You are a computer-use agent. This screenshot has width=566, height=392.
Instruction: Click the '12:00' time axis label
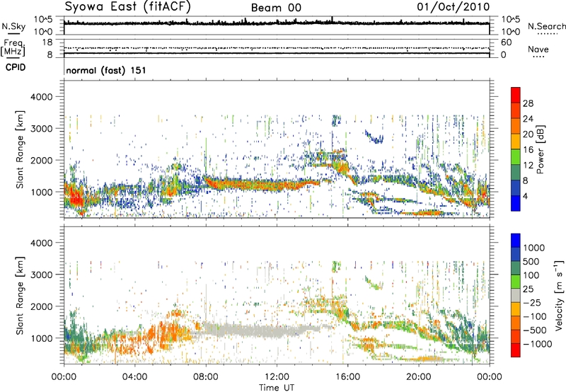point(277,377)
